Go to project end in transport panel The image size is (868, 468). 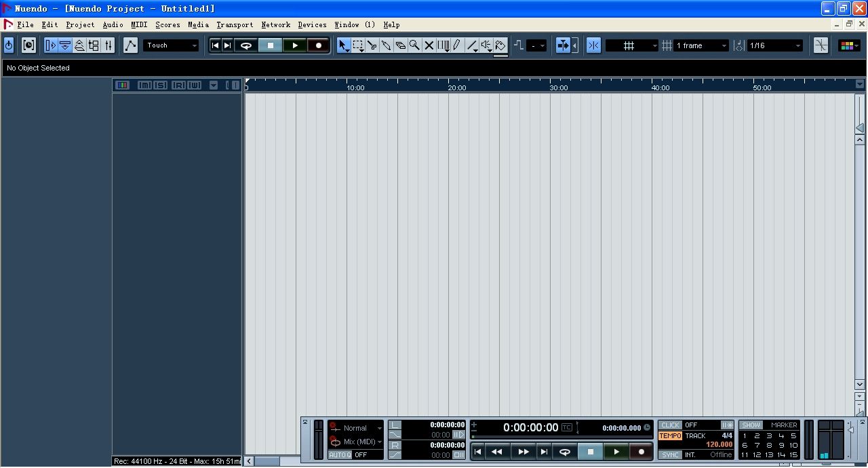click(x=543, y=452)
